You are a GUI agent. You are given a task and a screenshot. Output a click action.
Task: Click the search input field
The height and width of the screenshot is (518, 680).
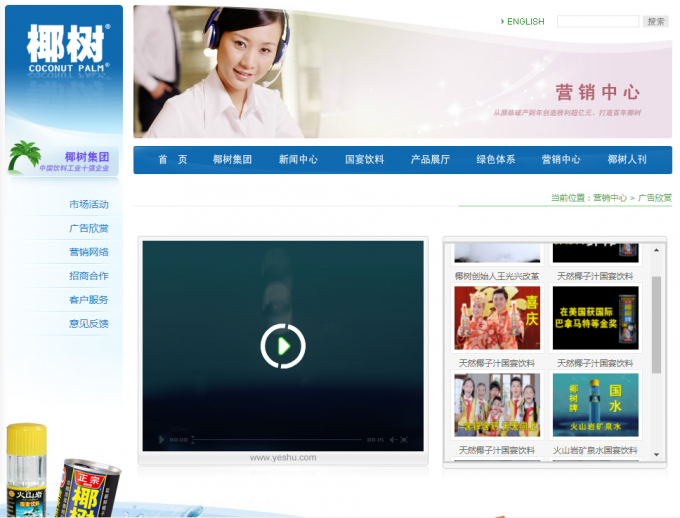(x=598, y=21)
